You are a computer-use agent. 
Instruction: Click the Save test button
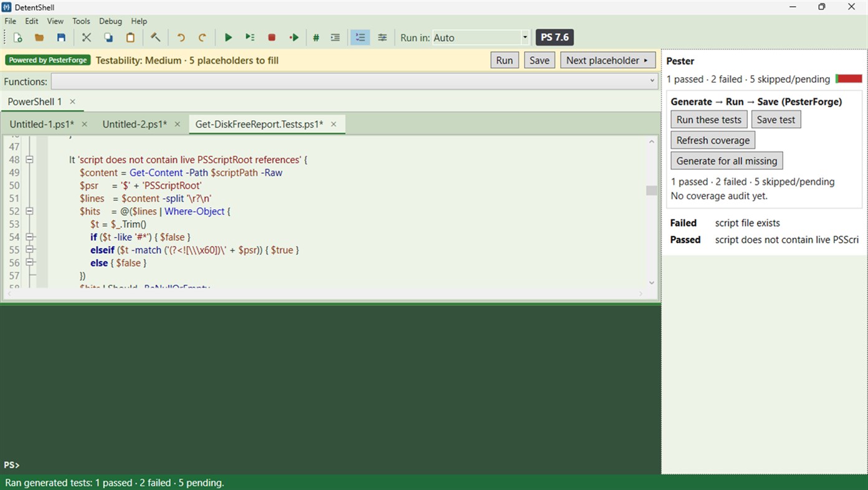[x=776, y=120]
